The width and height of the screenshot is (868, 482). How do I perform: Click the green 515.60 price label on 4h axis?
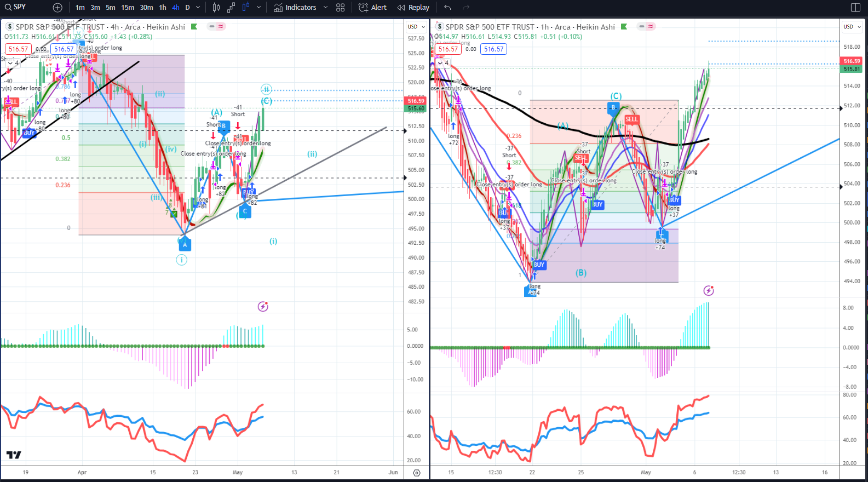click(416, 108)
